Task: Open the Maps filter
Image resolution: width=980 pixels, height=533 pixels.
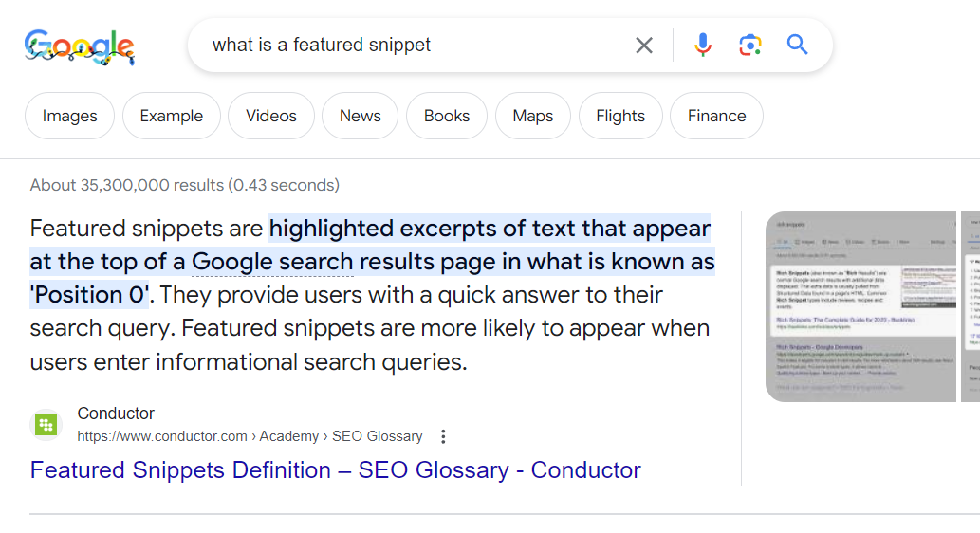Action: pyautogui.click(x=532, y=116)
